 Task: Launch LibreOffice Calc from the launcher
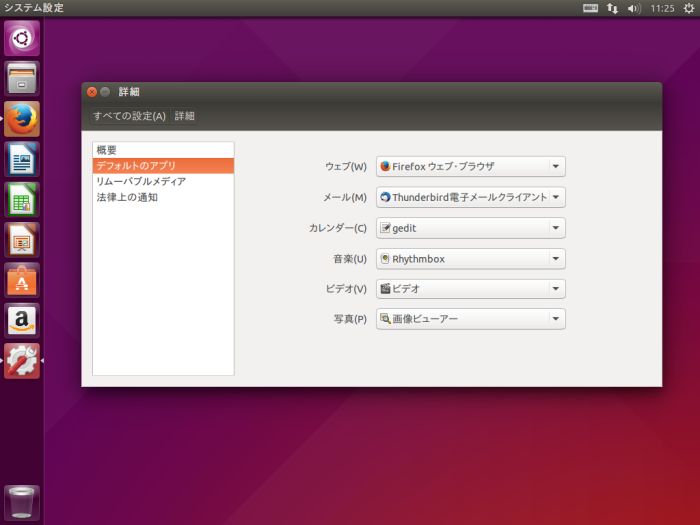22,200
